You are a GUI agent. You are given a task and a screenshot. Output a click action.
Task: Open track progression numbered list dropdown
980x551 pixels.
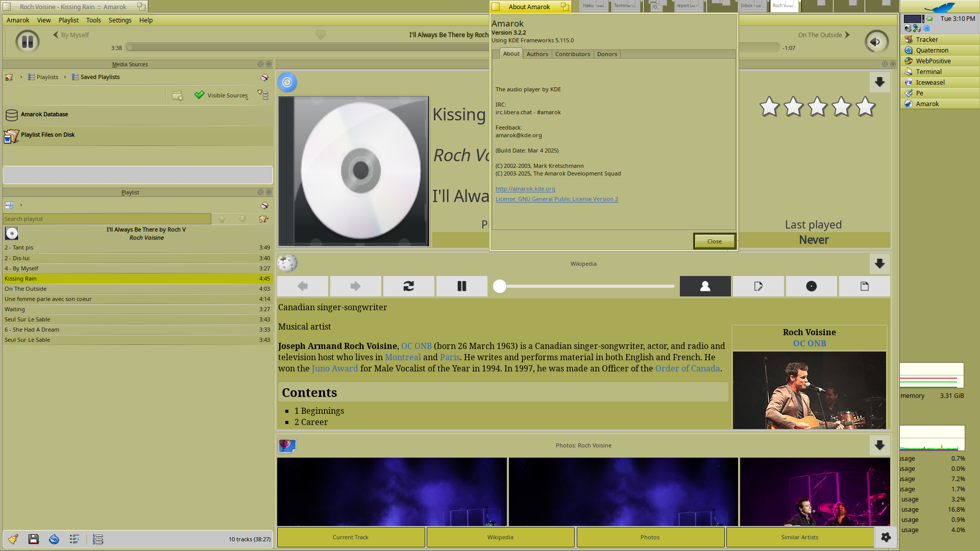(98, 539)
